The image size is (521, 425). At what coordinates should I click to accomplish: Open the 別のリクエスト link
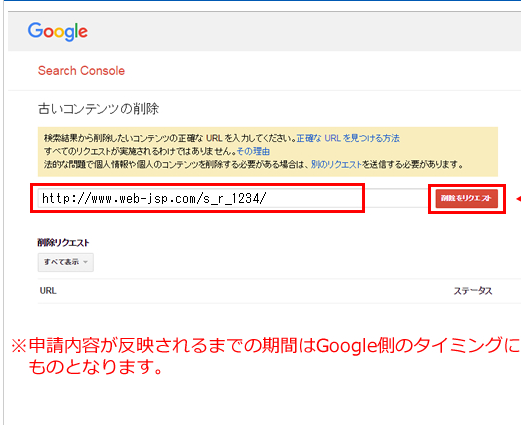pos(336,164)
